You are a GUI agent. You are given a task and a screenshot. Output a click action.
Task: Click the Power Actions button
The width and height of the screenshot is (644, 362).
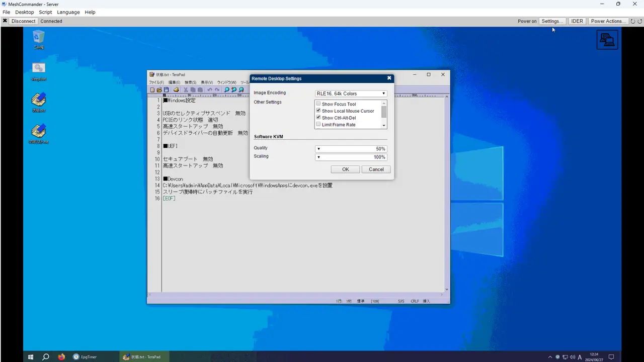pos(608,21)
